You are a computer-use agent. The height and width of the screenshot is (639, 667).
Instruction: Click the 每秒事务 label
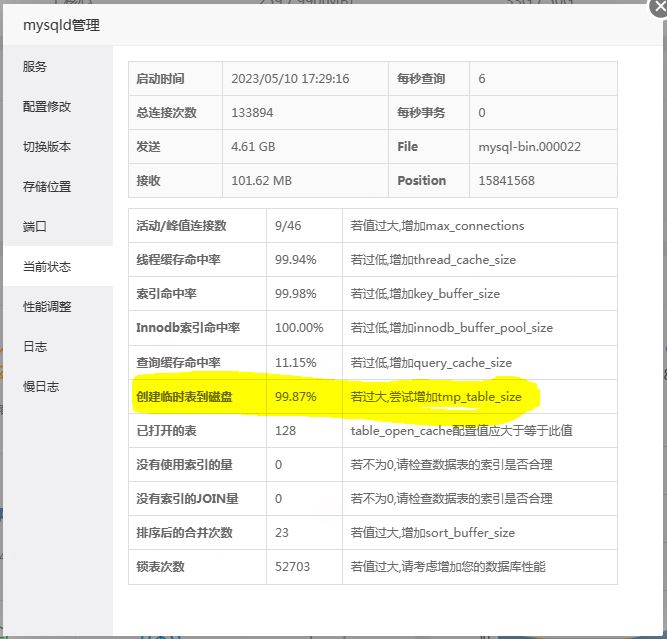click(421, 113)
